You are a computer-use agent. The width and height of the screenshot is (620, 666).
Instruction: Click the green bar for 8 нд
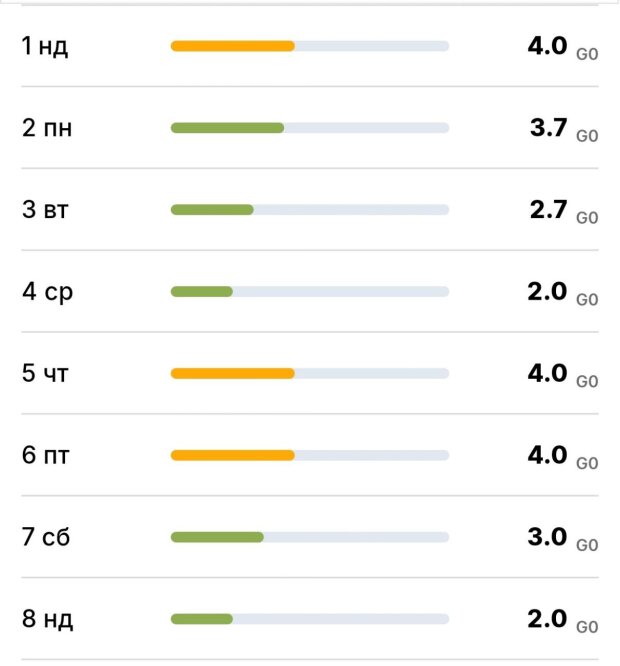[x=202, y=620]
